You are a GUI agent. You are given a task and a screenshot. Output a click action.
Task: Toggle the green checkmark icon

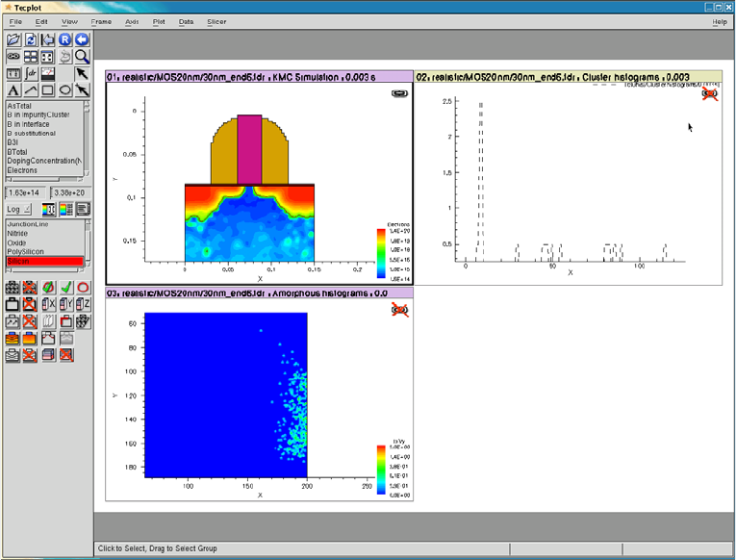tap(65, 287)
